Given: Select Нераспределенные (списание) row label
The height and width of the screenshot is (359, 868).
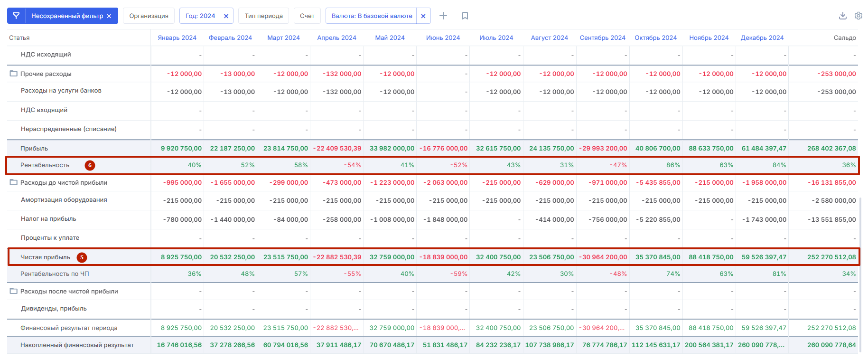Looking at the screenshot, I should point(68,129).
